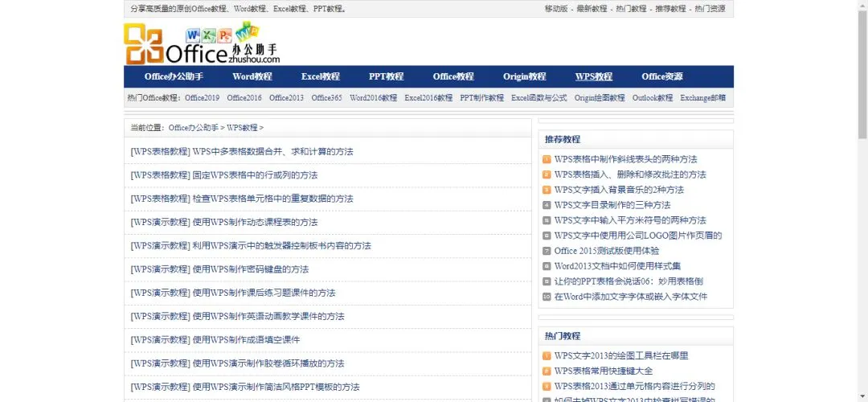Open recommended WPS文字中使用用公司LOGO图片作页眉的
Image resolution: width=868 pixels, height=402 pixels.
point(638,236)
